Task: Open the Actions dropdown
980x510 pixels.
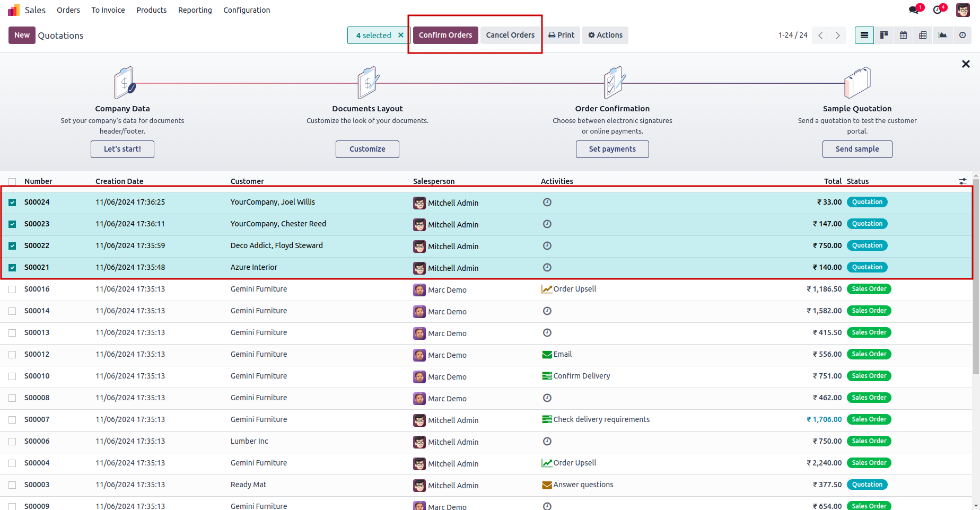Action: (605, 35)
